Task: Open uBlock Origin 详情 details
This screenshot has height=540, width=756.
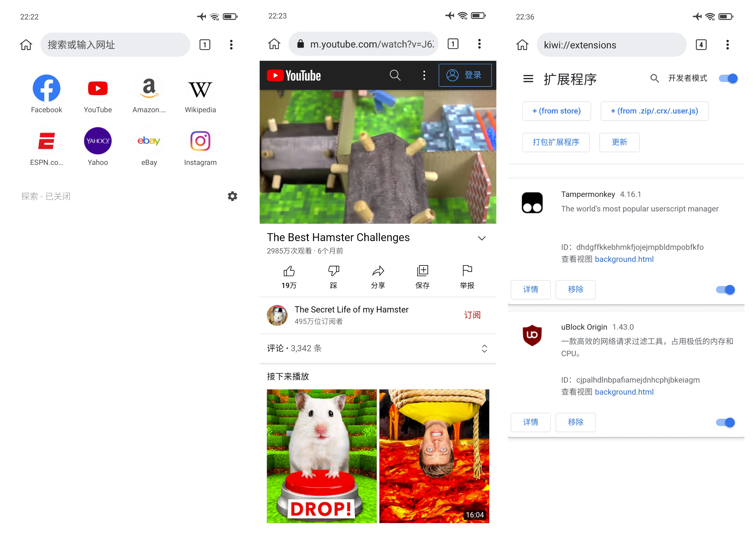Action: click(x=530, y=422)
